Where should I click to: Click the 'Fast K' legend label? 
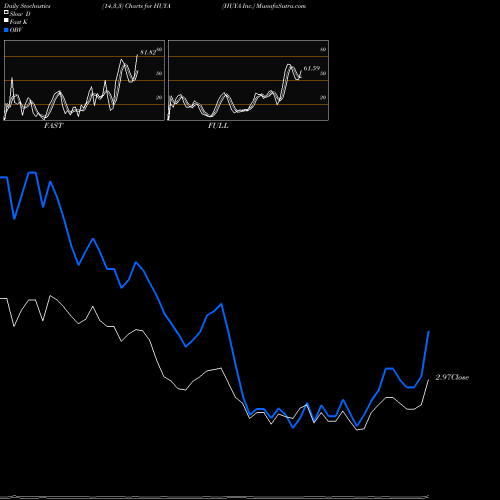19,22
